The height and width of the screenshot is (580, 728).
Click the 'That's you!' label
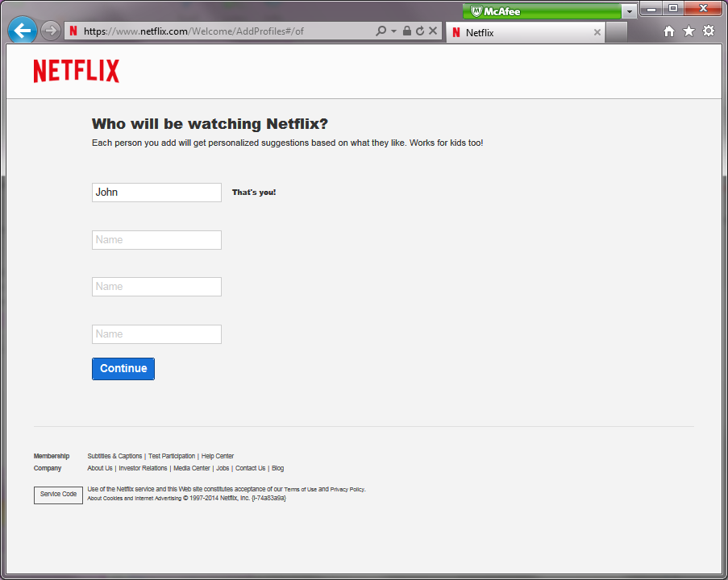pyautogui.click(x=254, y=193)
